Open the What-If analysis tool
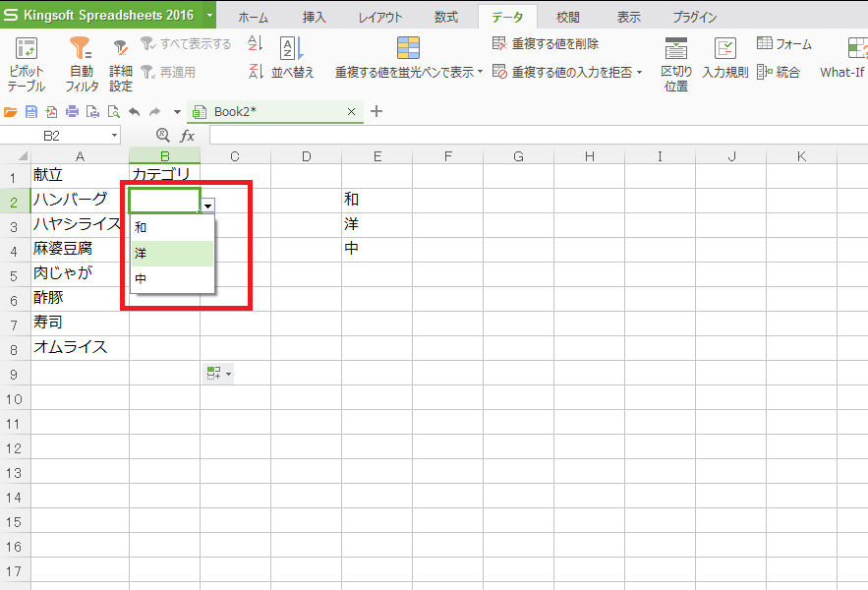The height and width of the screenshot is (590, 868). coord(843,58)
